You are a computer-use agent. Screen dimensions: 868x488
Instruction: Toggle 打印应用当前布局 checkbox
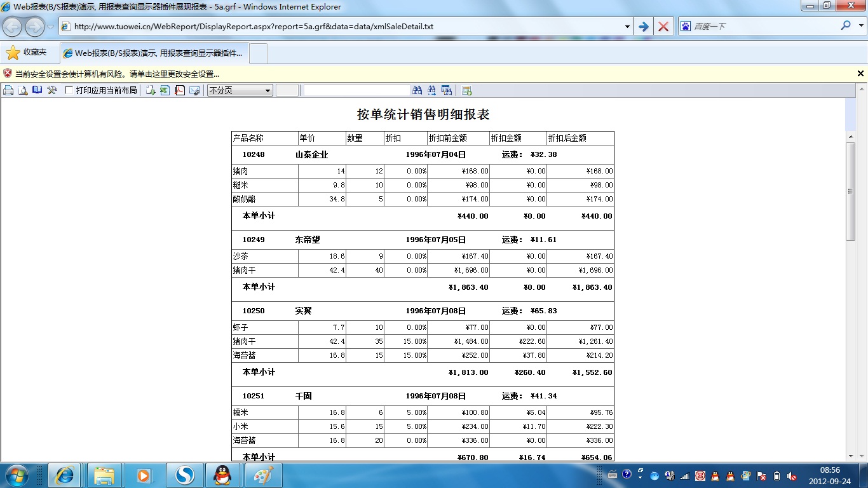click(x=69, y=90)
